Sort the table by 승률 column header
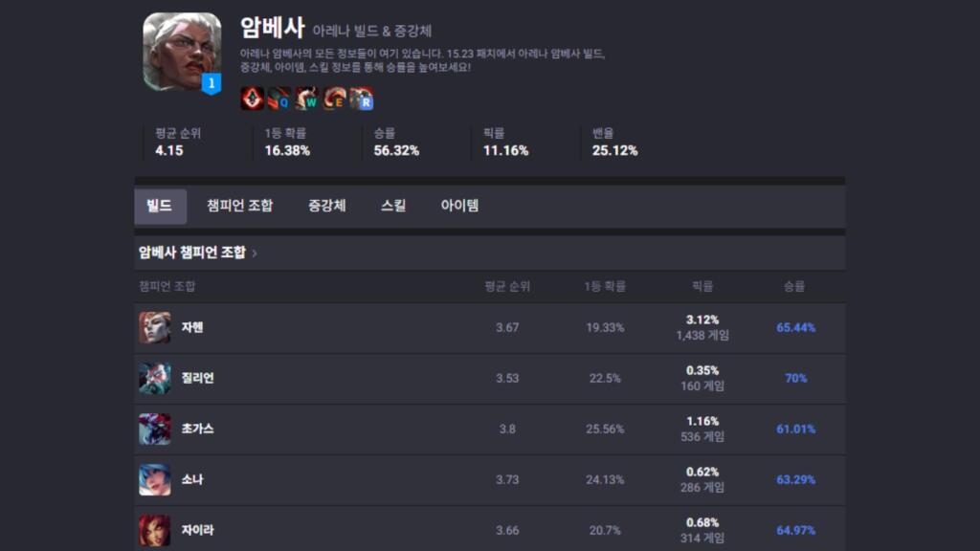The height and width of the screenshot is (551, 980). [x=794, y=286]
